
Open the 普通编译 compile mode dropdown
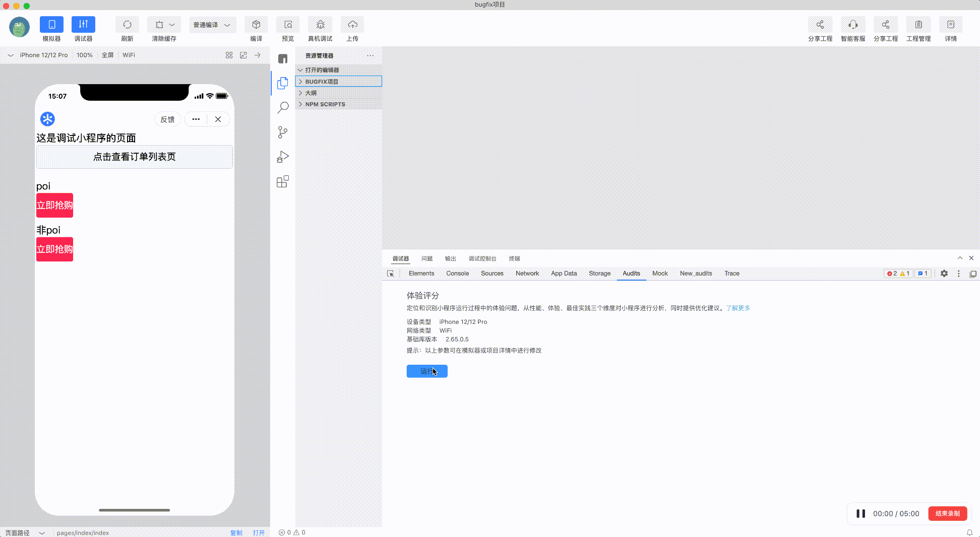(212, 25)
